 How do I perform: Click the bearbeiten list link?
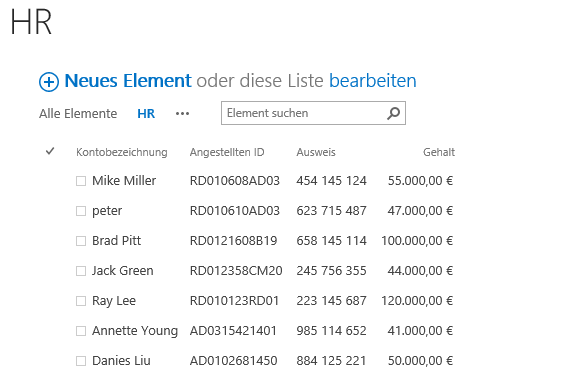[x=373, y=81]
